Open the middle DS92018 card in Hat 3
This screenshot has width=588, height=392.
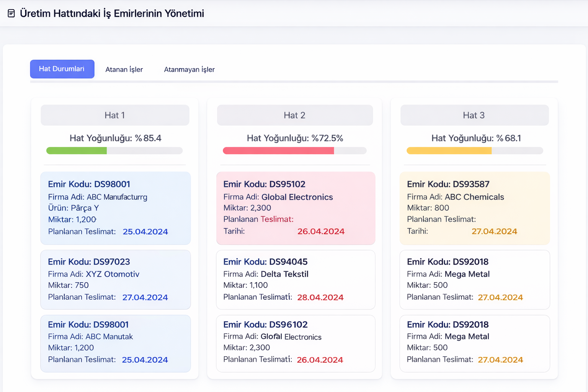[474, 279]
